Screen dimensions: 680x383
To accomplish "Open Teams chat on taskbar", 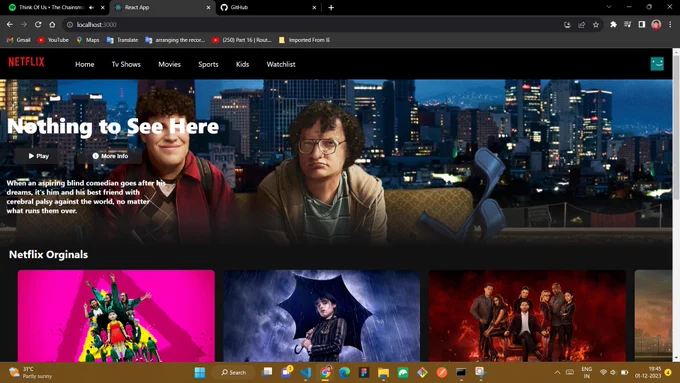I will [x=286, y=372].
